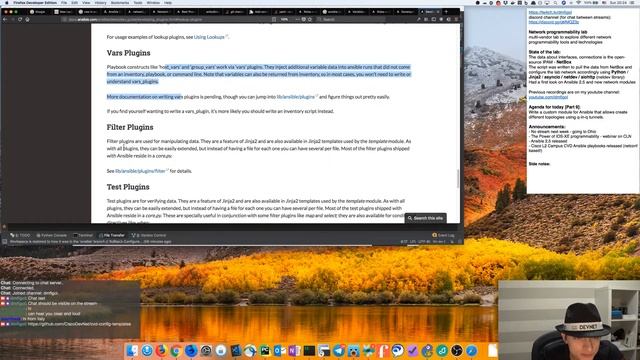
Task: Open lib/ansible/plugins/filter link
Action: [x=140, y=171]
